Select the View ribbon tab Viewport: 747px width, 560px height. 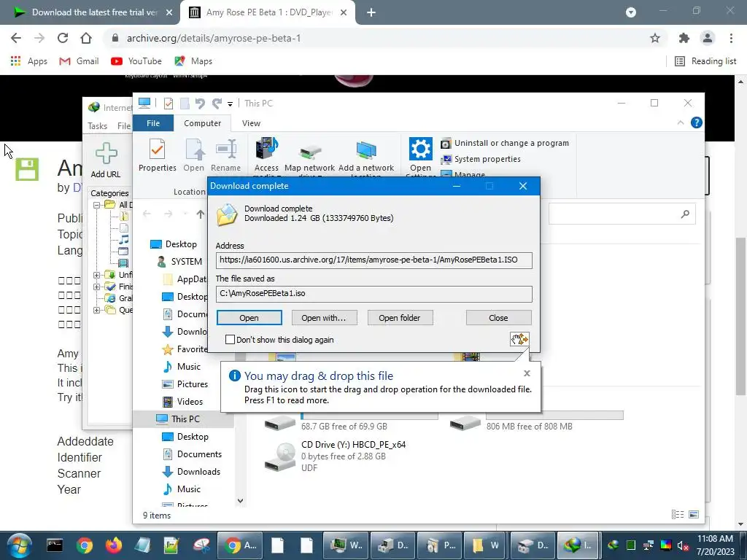click(x=251, y=123)
